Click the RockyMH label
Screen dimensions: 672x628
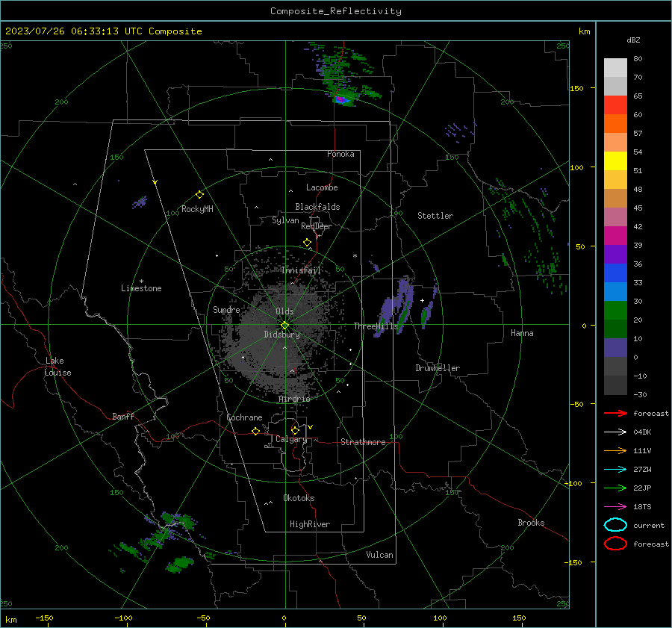pos(197,209)
